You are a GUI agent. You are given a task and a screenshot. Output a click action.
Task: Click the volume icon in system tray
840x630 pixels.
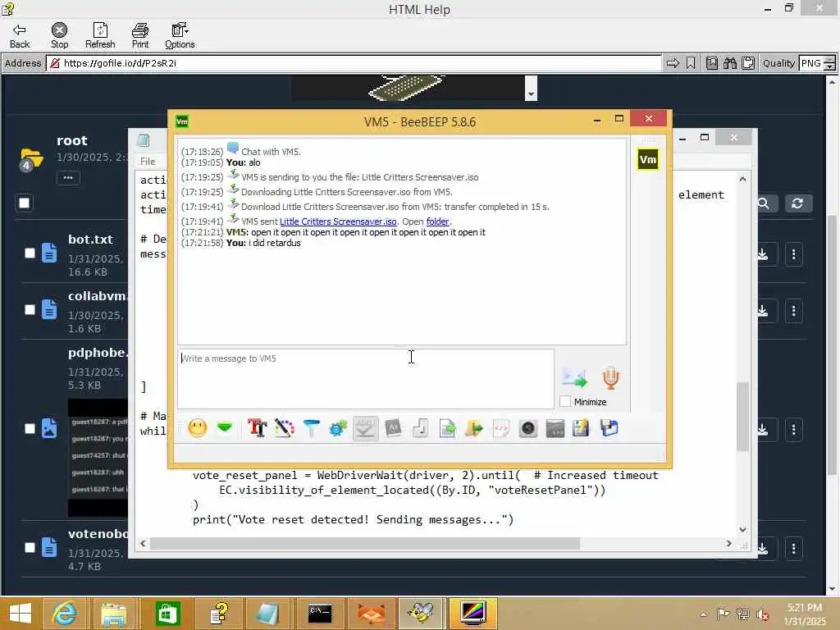(x=762, y=614)
